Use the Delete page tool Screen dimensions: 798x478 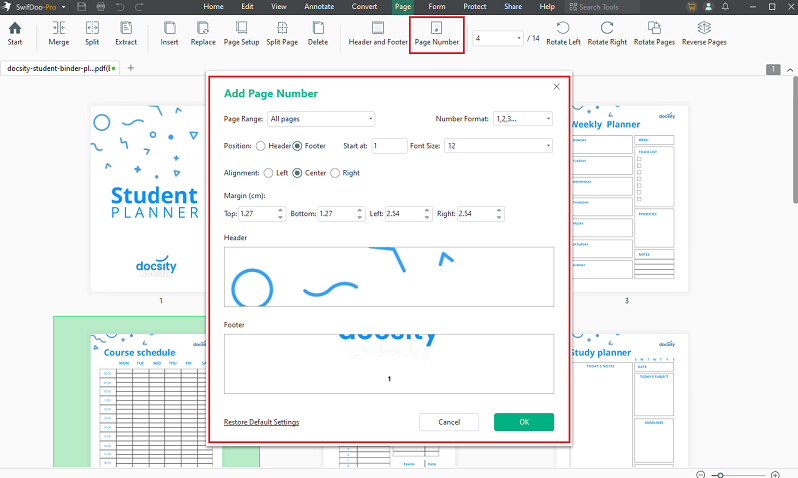click(318, 34)
